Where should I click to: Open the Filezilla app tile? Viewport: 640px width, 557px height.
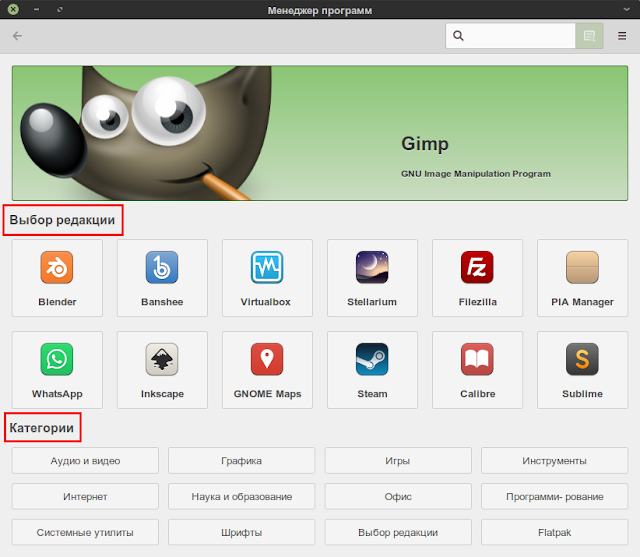tap(477, 278)
